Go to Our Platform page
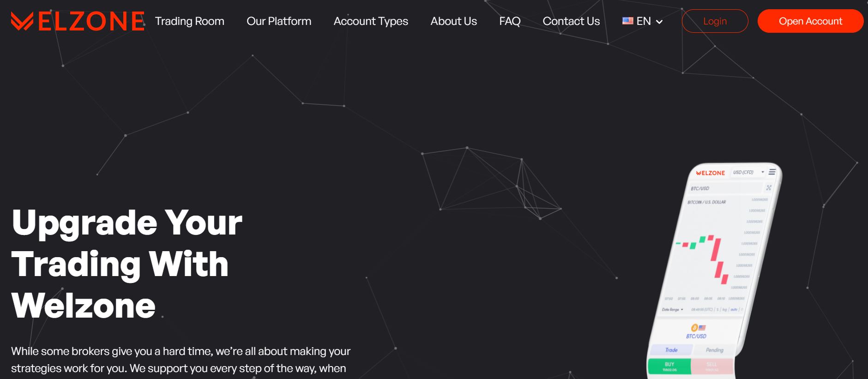868x379 pixels. click(x=279, y=21)
